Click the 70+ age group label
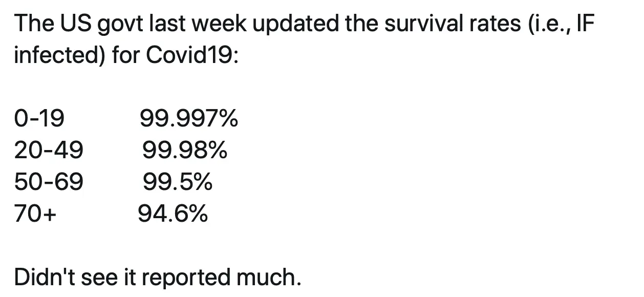The width and height of the screenshot is (644, 297). pyautogui.click(x=35, y=214)
